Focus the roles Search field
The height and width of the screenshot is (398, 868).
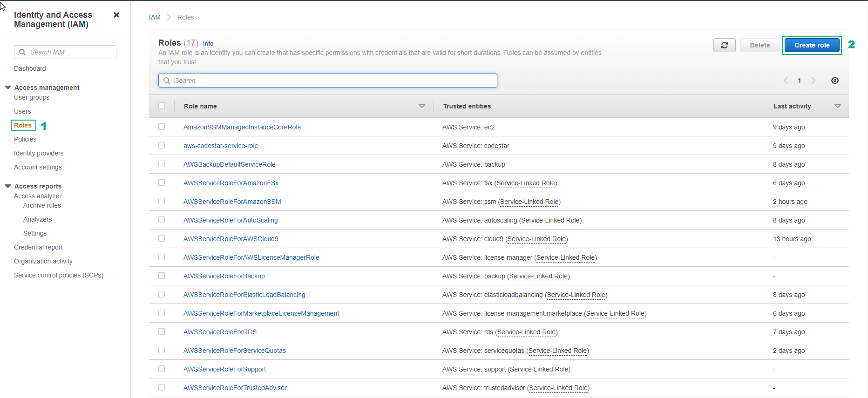pos(328,81)
